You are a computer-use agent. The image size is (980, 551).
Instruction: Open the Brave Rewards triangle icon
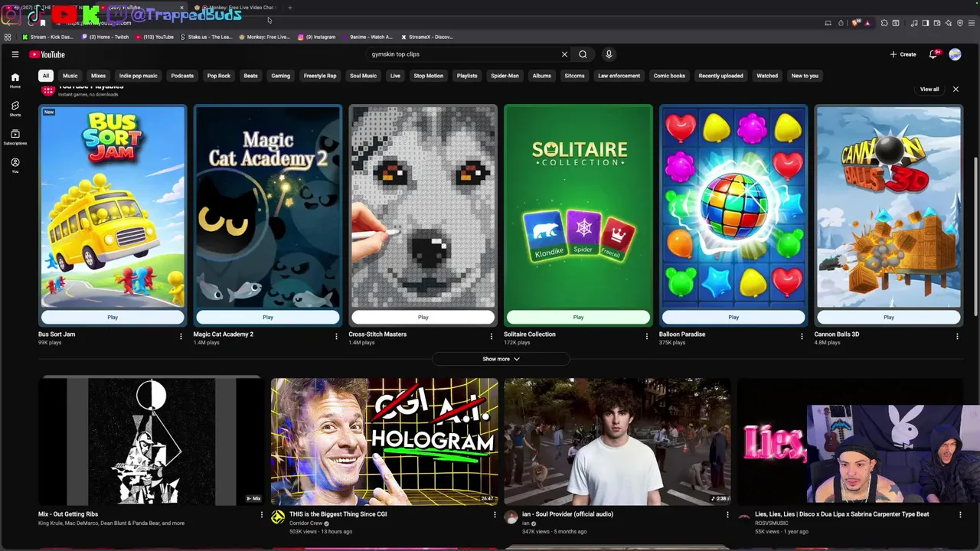click(x=867, y=23)
